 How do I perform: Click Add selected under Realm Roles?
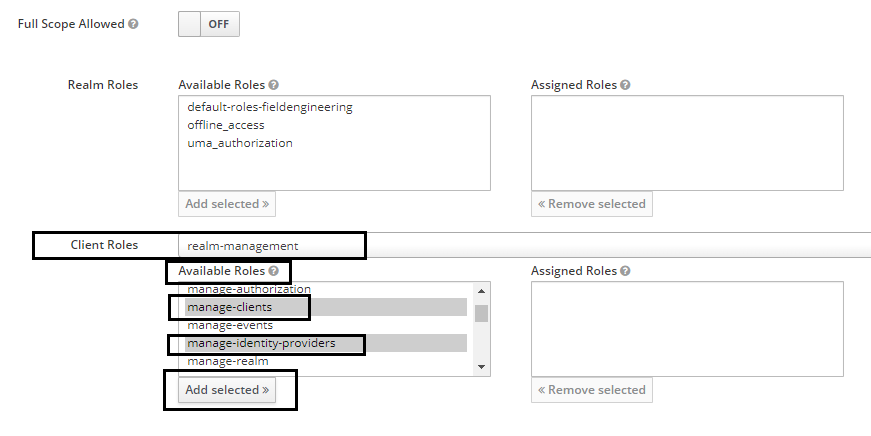point(227,203)
